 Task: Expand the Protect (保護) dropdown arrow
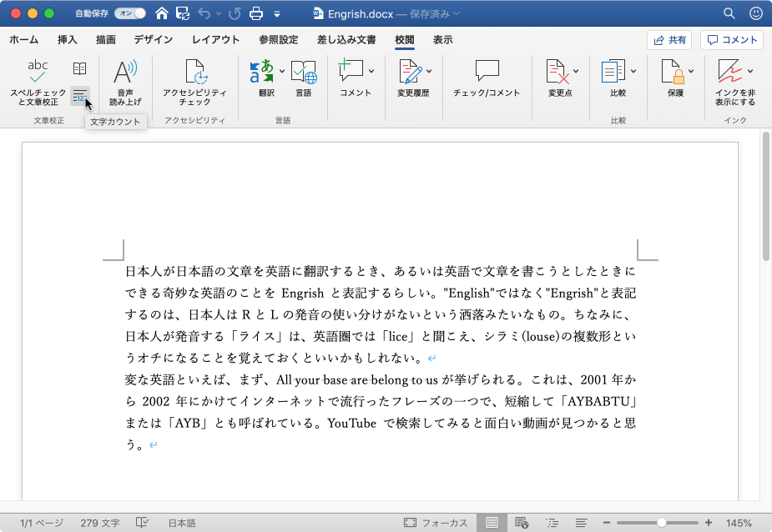[x=691, y=72]
